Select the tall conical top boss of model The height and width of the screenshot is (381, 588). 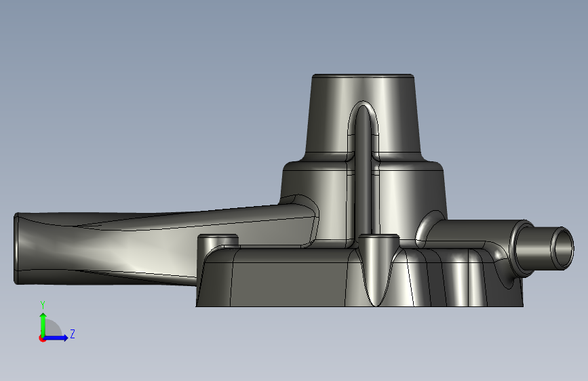(363, 114)
